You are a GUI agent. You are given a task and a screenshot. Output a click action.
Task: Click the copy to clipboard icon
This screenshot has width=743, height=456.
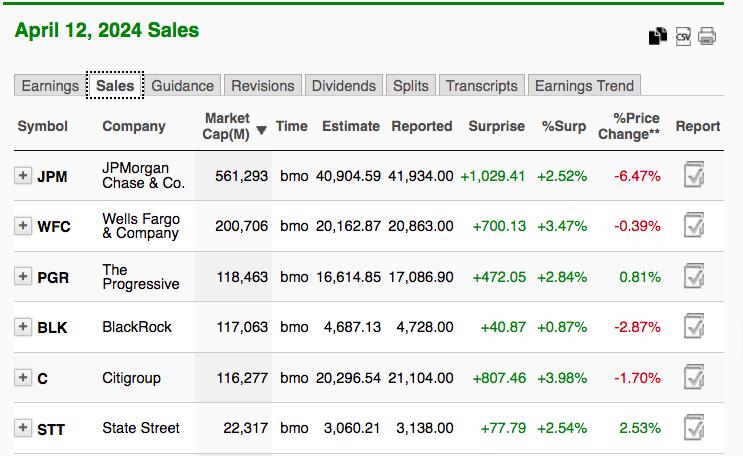coord(657,36)
